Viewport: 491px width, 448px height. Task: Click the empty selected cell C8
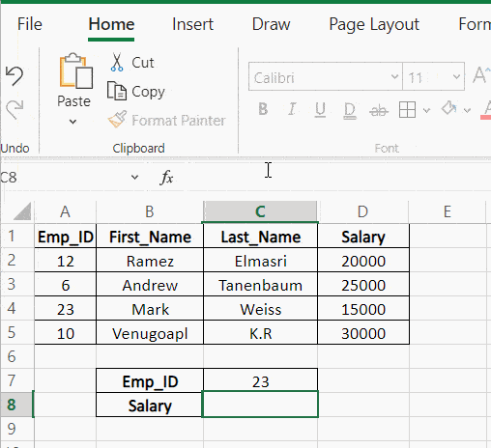tap(260, 405)
